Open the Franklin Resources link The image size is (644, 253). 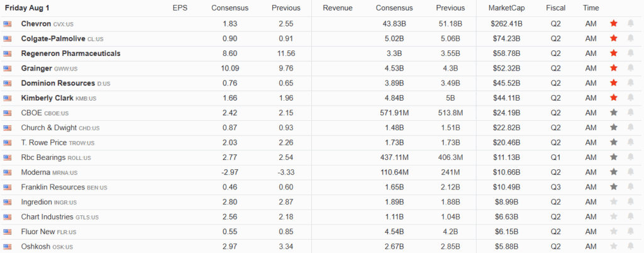[x=53, y=188]
